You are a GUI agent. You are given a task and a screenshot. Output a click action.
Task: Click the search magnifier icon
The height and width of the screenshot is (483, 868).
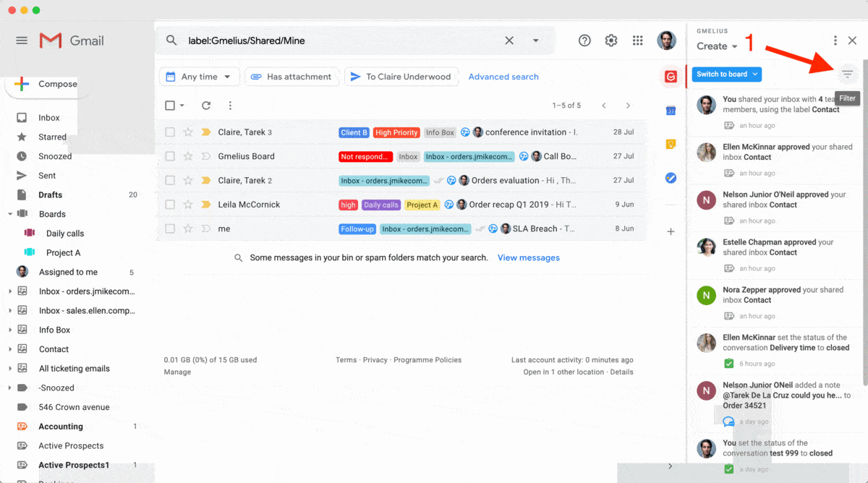(171, 40)
